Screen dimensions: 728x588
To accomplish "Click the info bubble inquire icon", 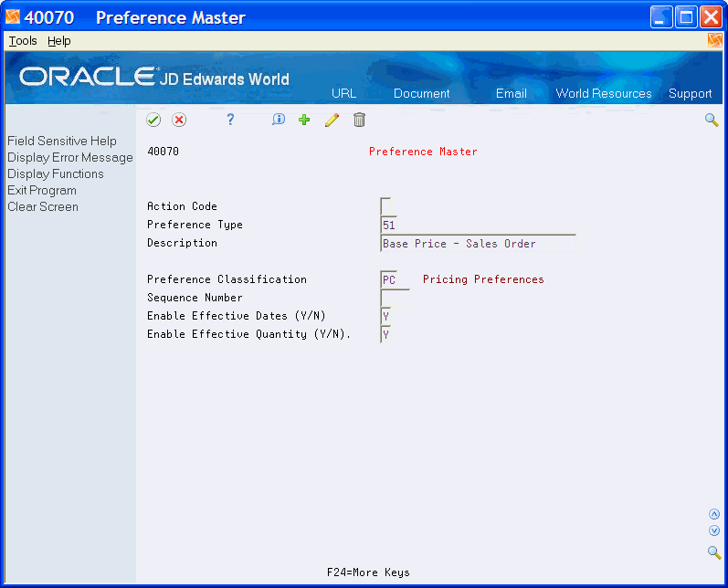I will tap(278, 120).
